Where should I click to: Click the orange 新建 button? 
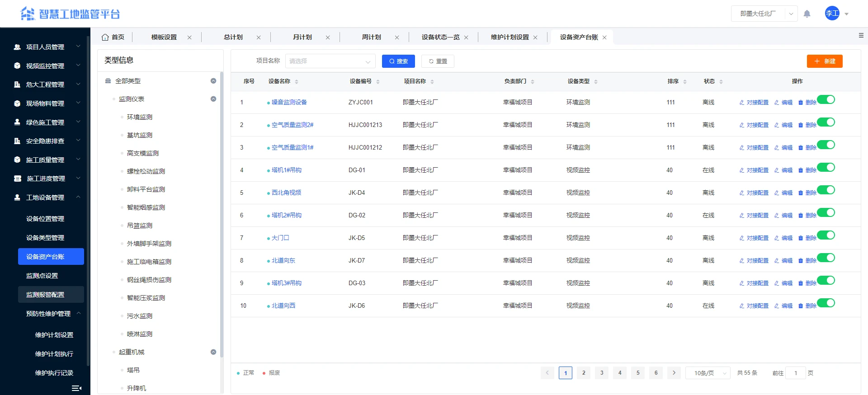click(x=825, y=61)
